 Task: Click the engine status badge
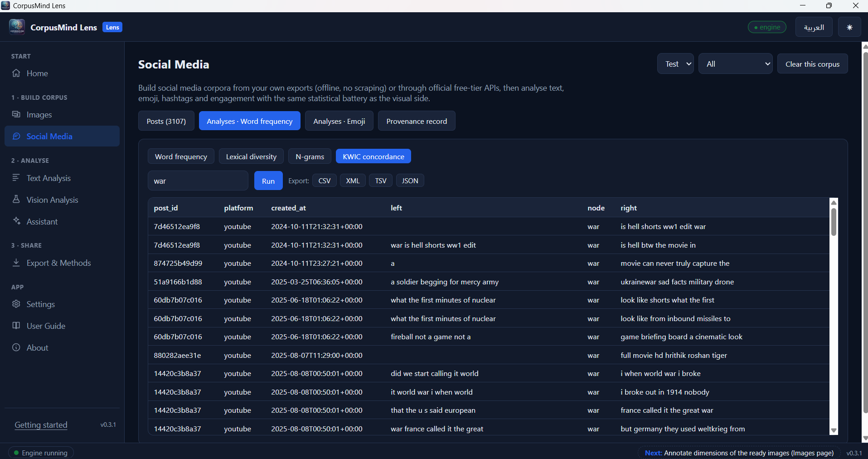(x=767, y=27)
